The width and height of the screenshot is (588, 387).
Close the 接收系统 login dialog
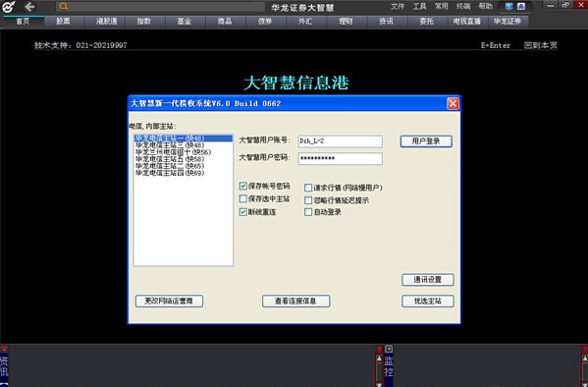tap(453, 103)
